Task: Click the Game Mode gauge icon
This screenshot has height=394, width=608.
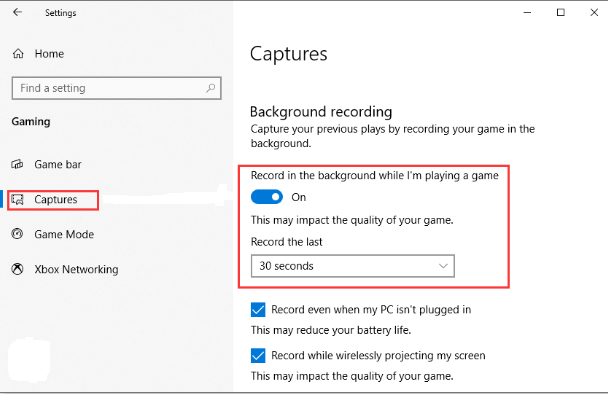Action: pyautogui.click(x=17, y=234)
